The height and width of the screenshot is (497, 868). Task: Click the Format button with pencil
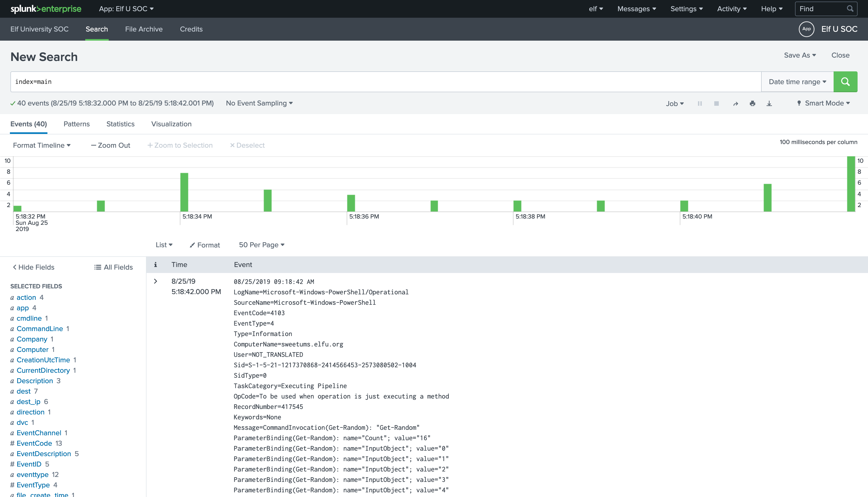click(205, 245)
